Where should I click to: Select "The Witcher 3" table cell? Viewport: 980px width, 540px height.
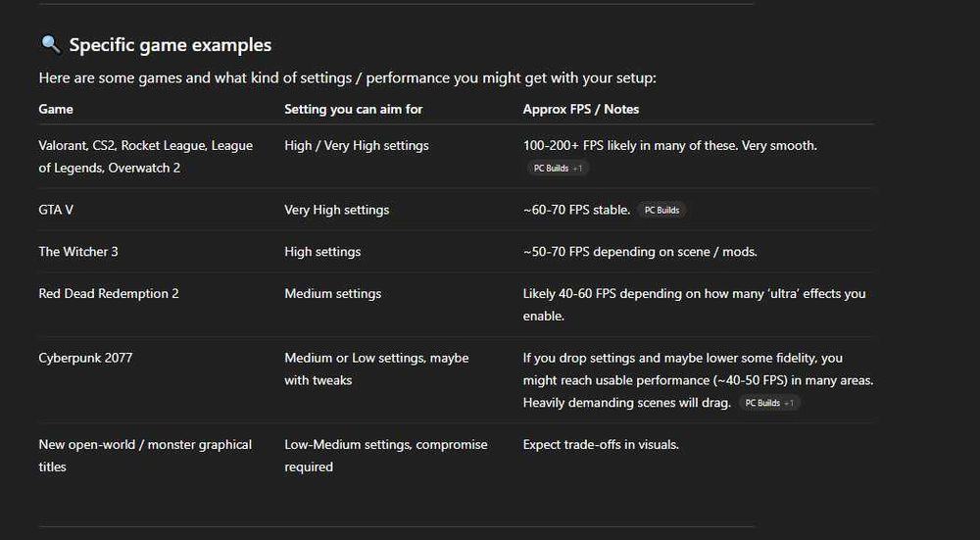pyautogui.click(x=78, y=252)
